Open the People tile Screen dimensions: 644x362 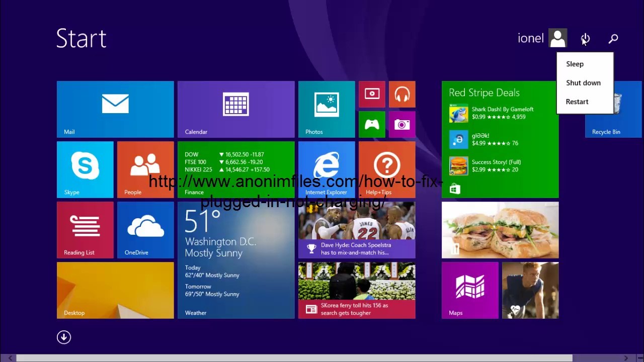145,169
